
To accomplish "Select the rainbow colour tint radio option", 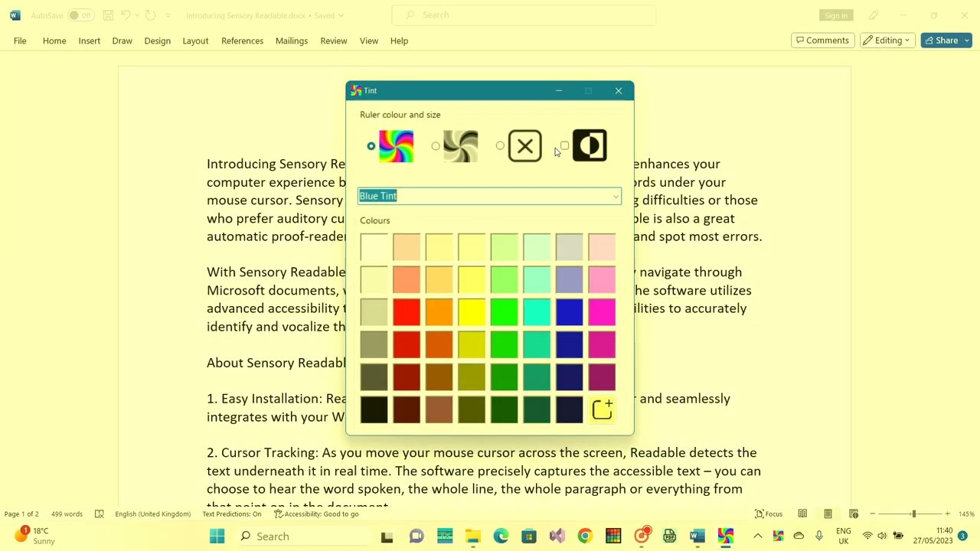I will coord(371,146).
